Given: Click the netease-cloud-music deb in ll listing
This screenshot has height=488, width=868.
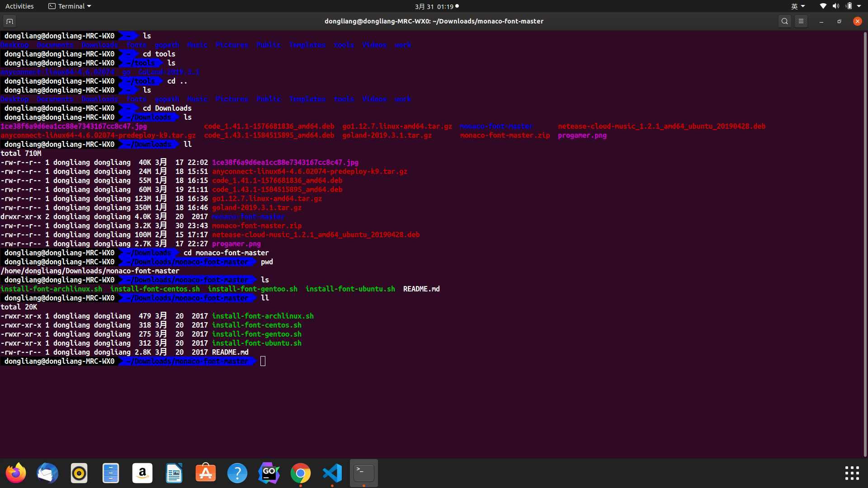Looking at the screenshot, I should click(316, 235).
